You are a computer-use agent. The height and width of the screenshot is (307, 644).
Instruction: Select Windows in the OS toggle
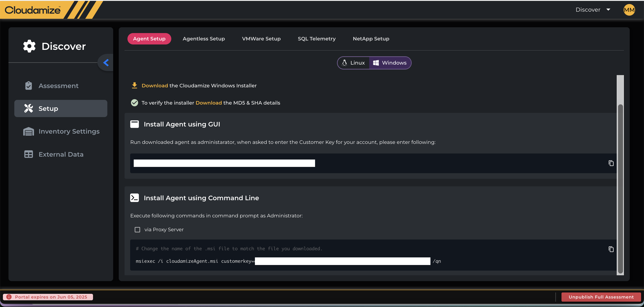click(390, 63)
